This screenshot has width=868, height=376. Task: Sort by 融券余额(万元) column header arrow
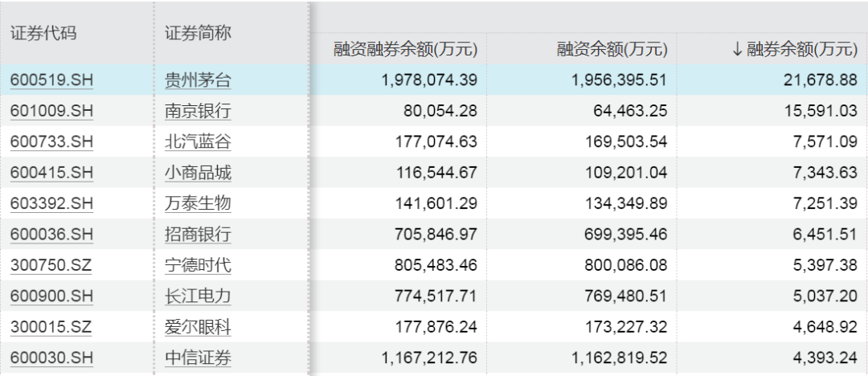(x=738, y=49)
